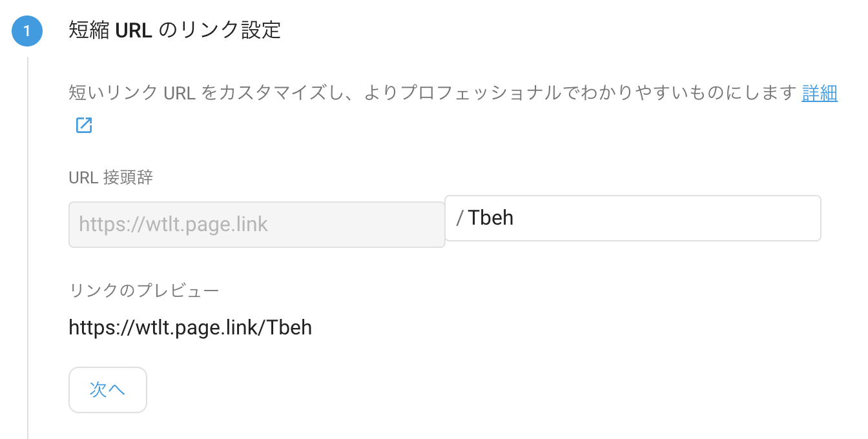This screenshot has width=868, height=439.
Task: Click the URL 接頭辞 field label
Action: click(x=110, y=178)
